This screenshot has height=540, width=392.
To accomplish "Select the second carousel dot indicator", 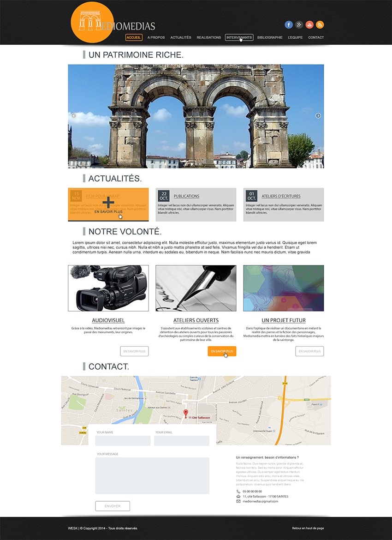I will tap(196, 164).
